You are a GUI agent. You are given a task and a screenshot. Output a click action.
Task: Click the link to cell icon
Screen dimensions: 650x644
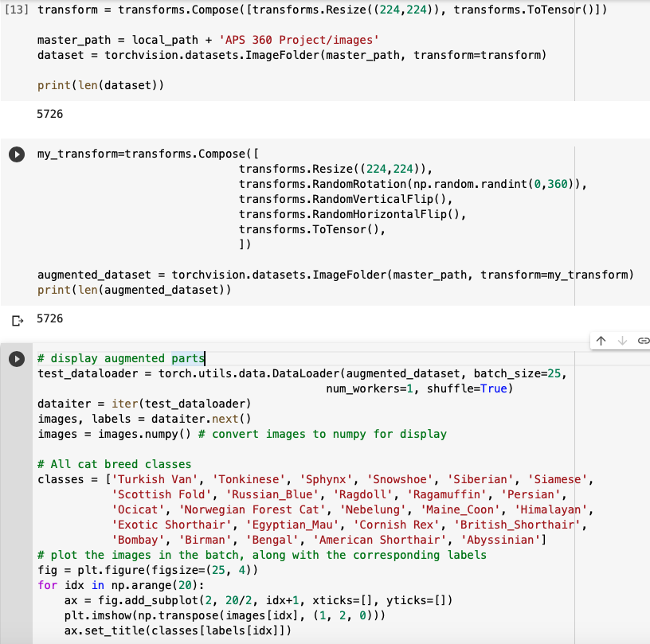coord(644,341)
